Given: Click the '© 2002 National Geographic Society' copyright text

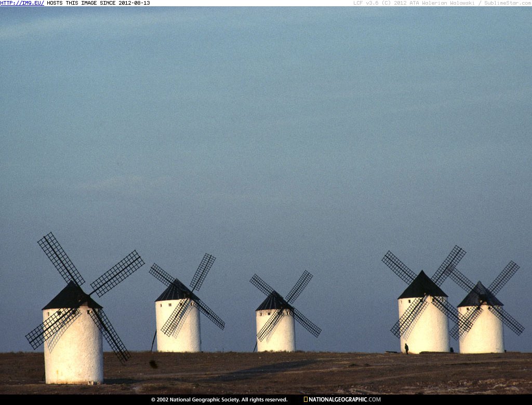Looking at the screenshot, I should [195, 400].
